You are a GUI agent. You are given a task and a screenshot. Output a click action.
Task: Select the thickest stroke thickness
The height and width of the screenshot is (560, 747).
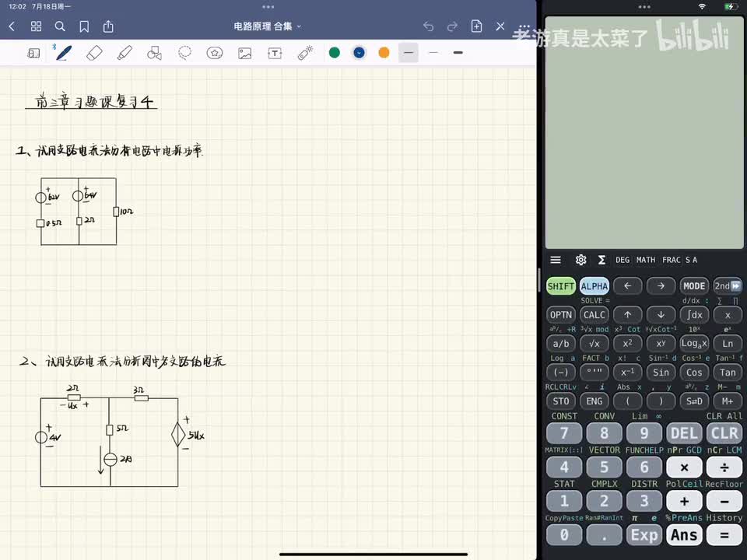coord(458,52)
